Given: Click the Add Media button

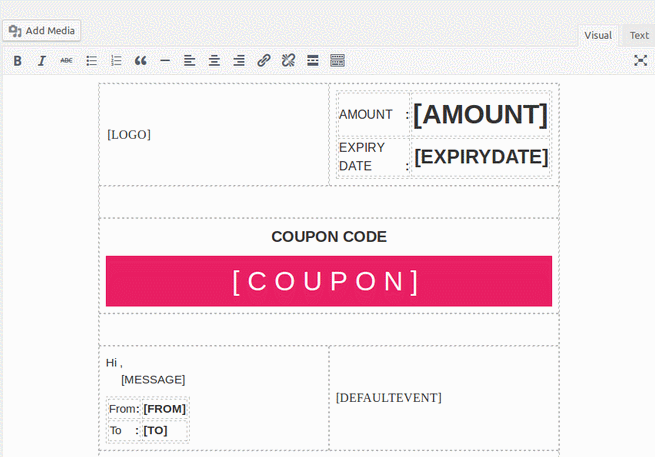Looking at the screenshot, I should pos(42,31).
